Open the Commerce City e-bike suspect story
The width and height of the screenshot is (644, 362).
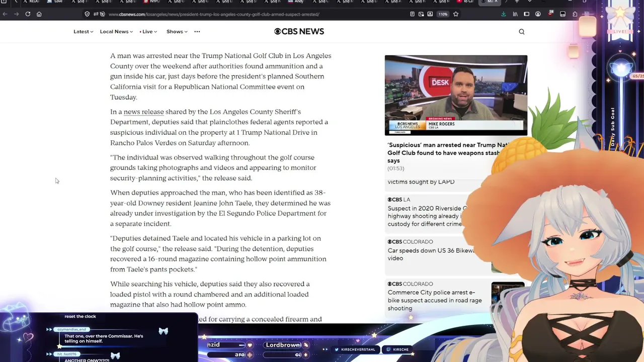tap(435, 300)
